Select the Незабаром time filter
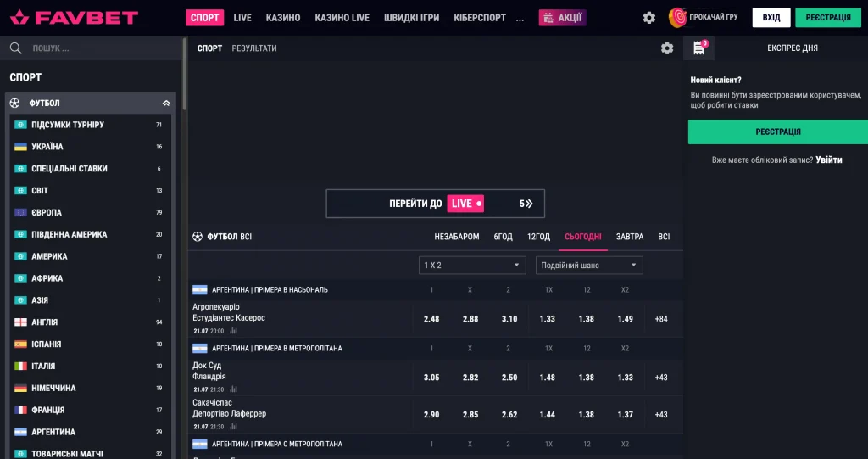 [x=457, y=237]
